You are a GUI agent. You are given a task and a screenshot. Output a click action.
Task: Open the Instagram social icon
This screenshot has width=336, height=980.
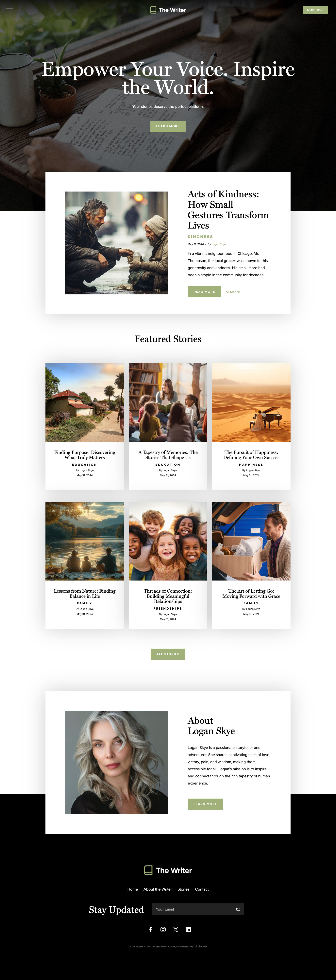[x=163, y=929]
